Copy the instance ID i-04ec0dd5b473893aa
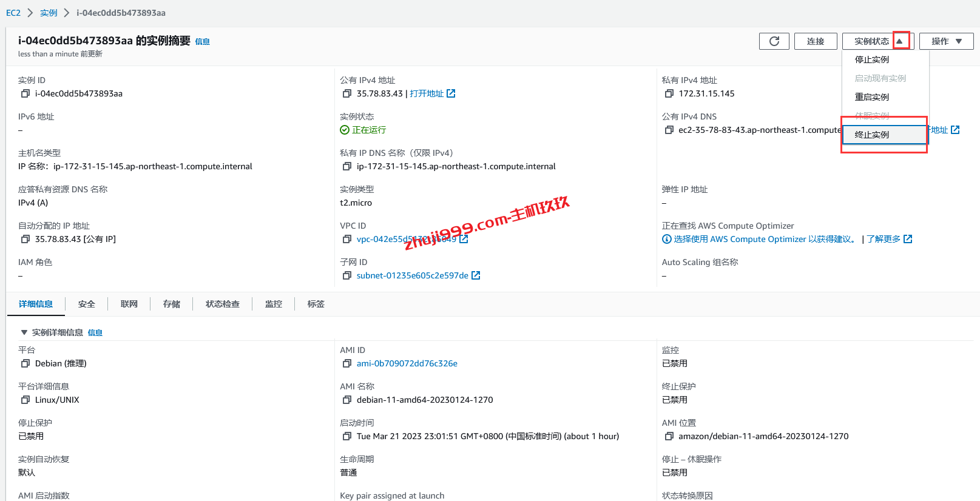 click(x=25, y=93)
